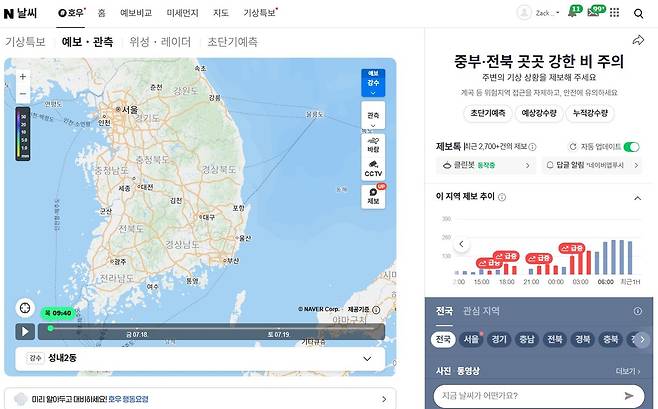Open the search magnifier icon
The height and width of the screenshot is (409, 658).
(x=638, y=13)
